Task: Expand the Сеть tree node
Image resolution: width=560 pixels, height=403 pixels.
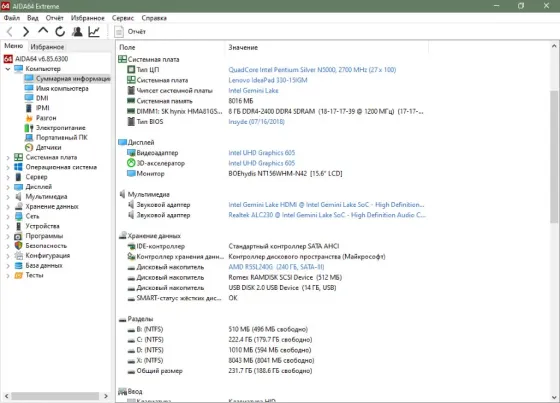Action: click(x=8, y=217)
